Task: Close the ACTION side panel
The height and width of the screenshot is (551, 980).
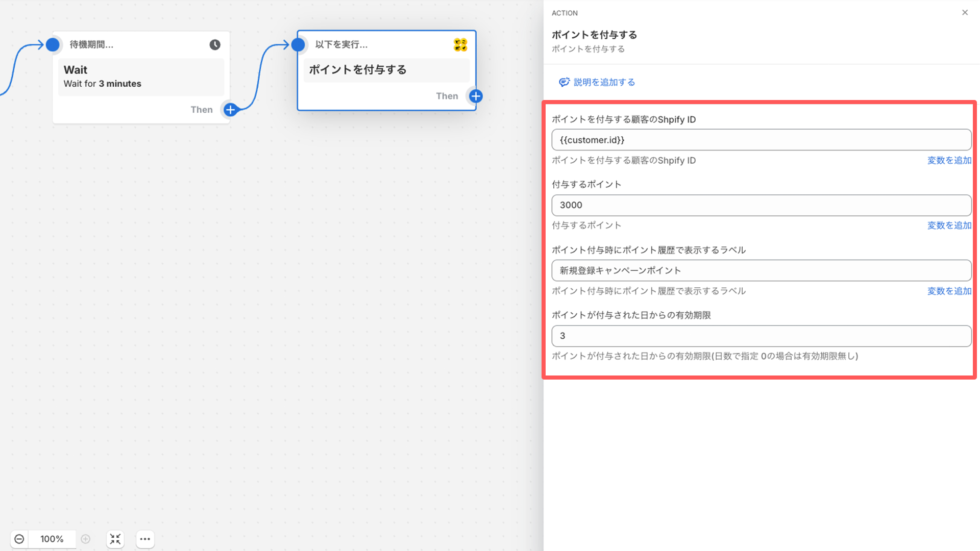Action: coord(965,13)
